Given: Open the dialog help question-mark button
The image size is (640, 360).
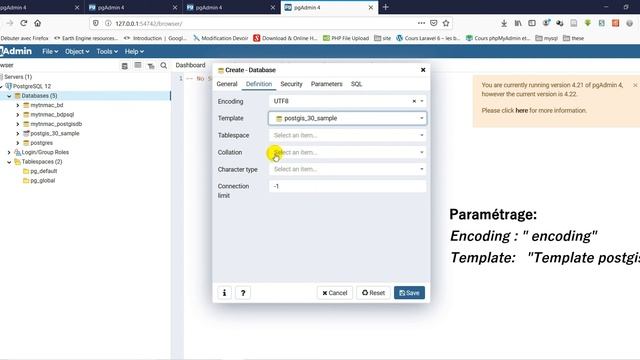Looking at the screenshot, I should [x=243, y=293].
